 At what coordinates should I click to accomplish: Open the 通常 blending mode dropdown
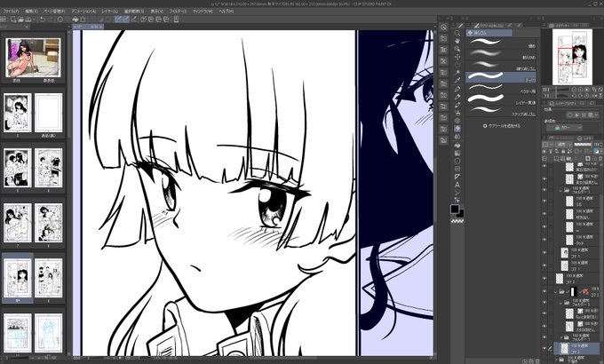564,145
